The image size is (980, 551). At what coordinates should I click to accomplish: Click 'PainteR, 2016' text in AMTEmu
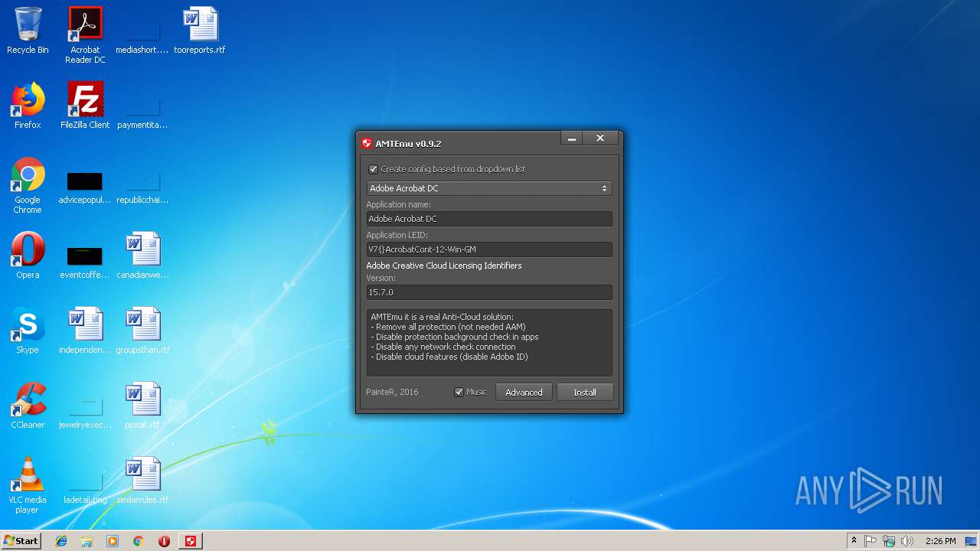point(392,392)
